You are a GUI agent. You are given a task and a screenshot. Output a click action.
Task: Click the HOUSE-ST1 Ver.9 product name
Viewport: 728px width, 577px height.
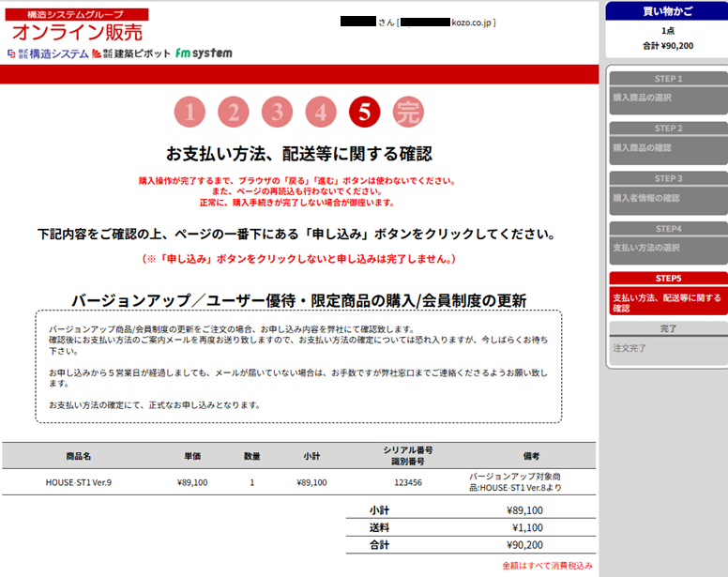point(79,482)
